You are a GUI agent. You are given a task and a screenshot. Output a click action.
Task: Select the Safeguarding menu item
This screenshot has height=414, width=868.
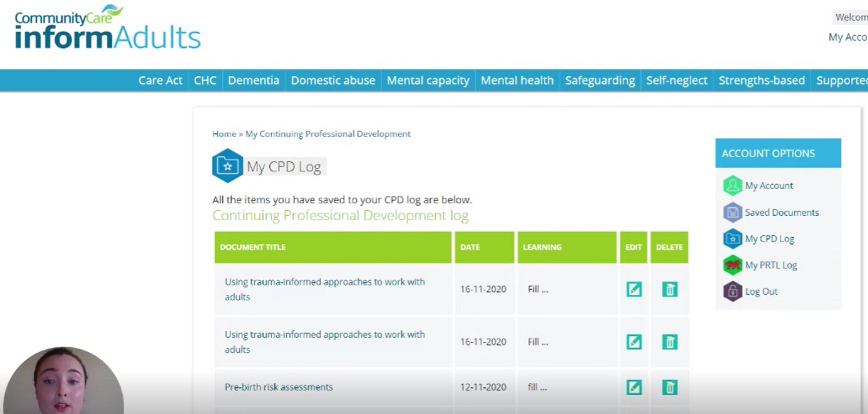[x=600, y=80]
